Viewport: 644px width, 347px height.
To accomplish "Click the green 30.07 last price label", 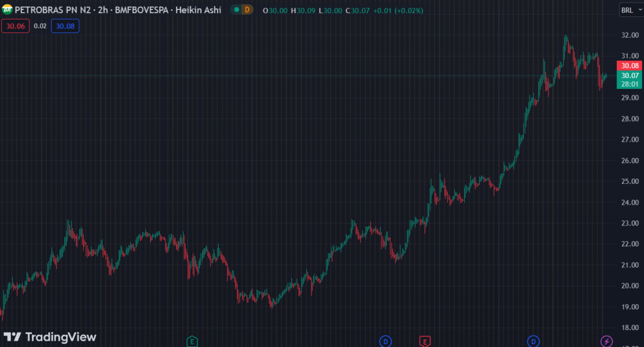I will tap(629, 76).
